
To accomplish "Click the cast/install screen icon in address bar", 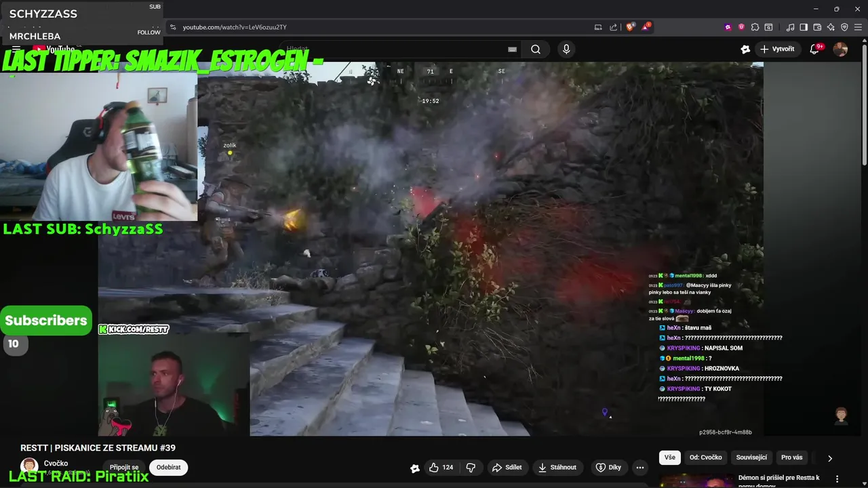I will coord(598,27).
